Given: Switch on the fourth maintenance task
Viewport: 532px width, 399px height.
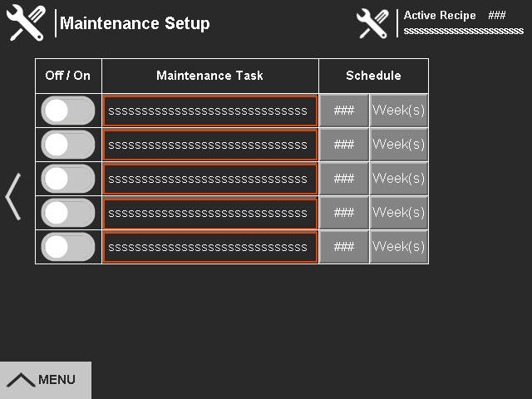Looking at the screenshot, I should [68, 213].
